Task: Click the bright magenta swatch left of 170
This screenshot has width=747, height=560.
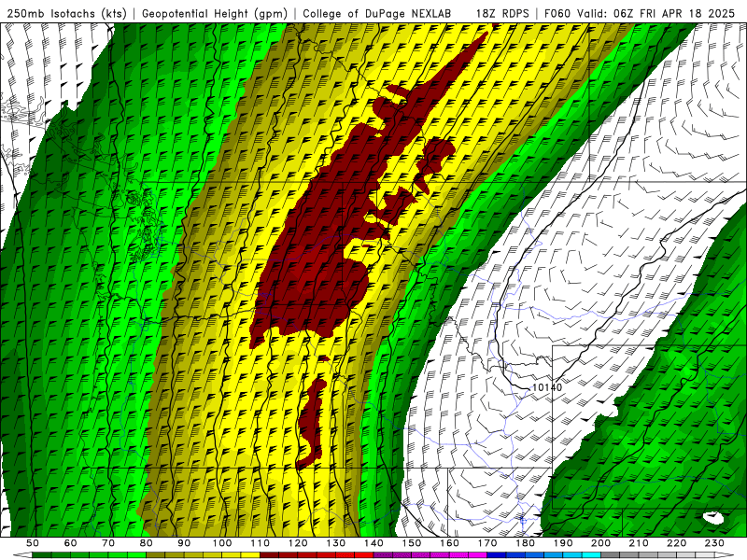Action: [478, 555]
